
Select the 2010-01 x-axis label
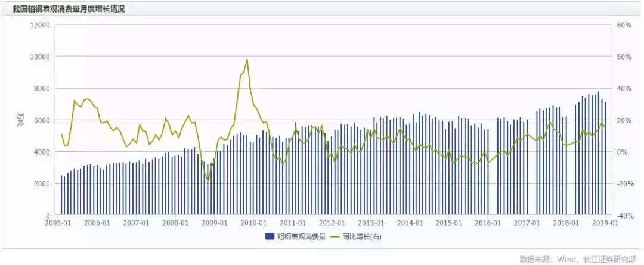coord(253,223)
